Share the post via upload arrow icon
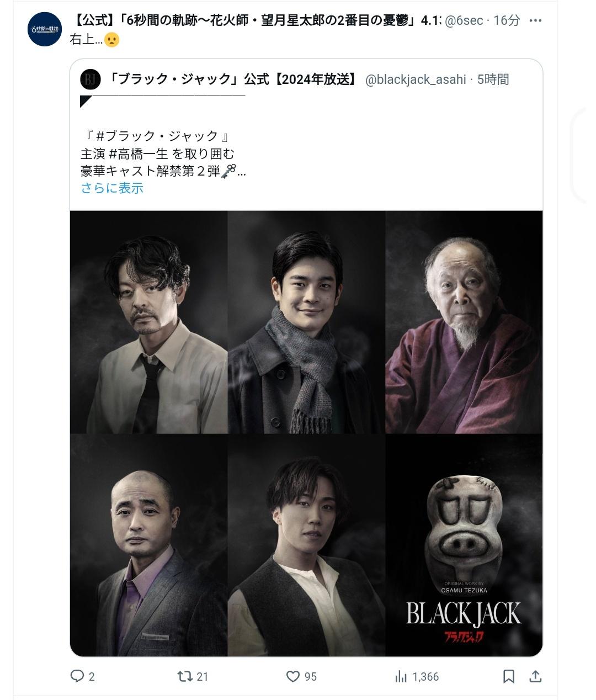The height and width of the screenshot is (700, 596). [x=535, y=676]
